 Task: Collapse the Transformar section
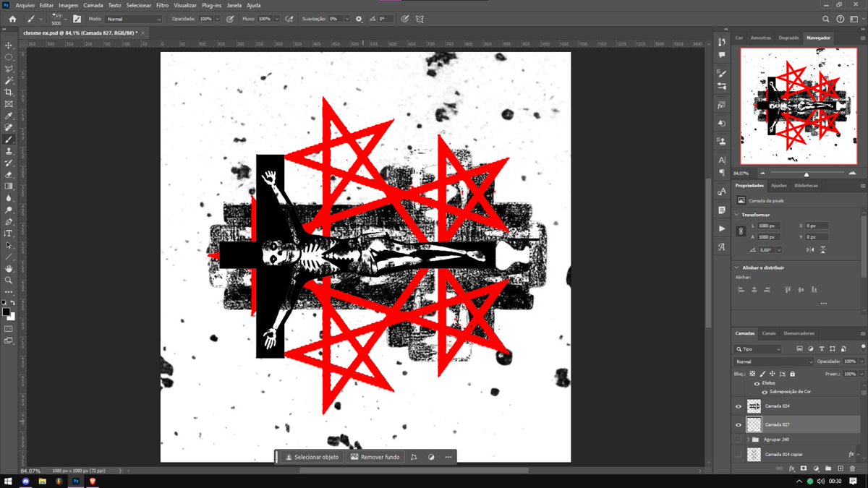coord(737,215)
